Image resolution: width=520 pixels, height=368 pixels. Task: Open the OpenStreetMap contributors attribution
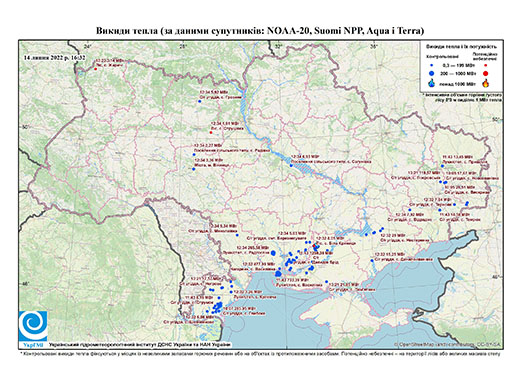pyautogui.click(x=447, y=344)
